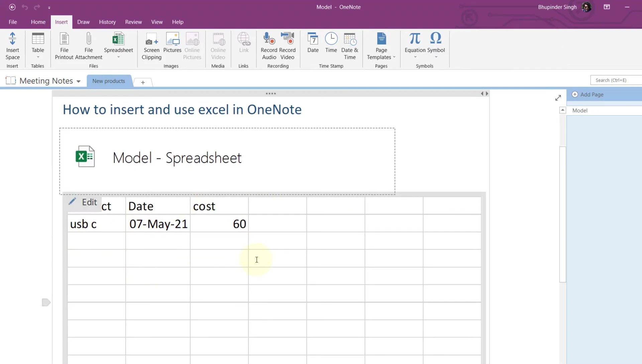The width and height of the screenshot is (642, 364).
Task: Click the Record Audio microphone icon
Action: click(269, 38)
